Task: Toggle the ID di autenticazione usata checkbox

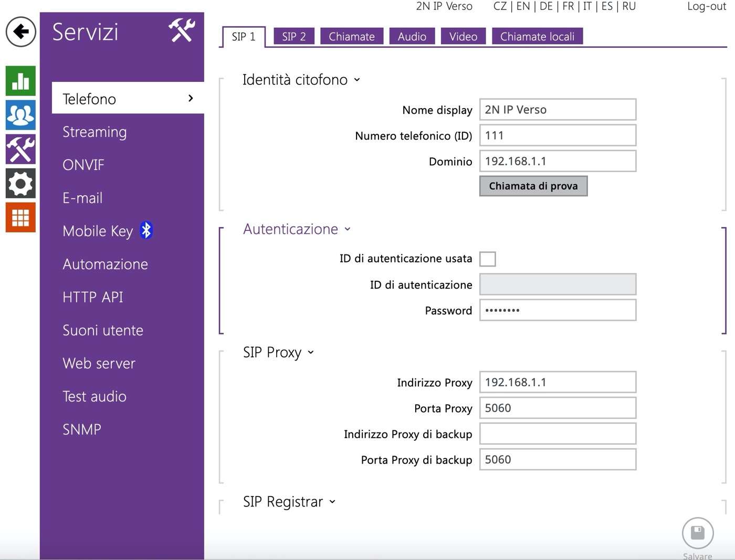Action: tap(488, 259)
